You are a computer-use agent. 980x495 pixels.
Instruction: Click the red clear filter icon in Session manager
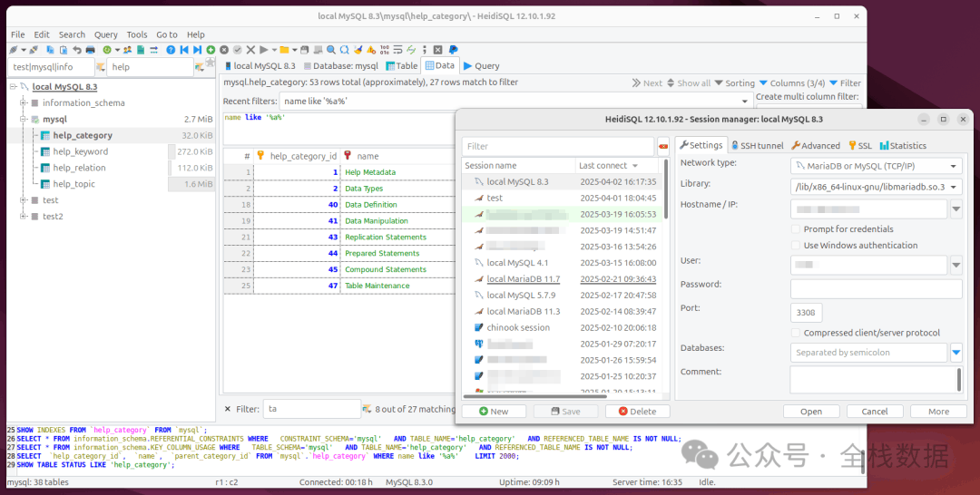pos(662,146)
